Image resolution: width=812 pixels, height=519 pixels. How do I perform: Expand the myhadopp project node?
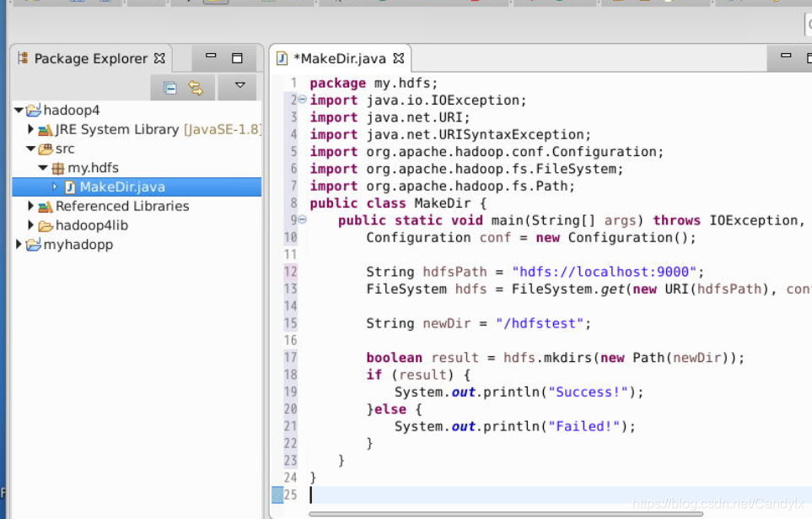tap(19, 244)
